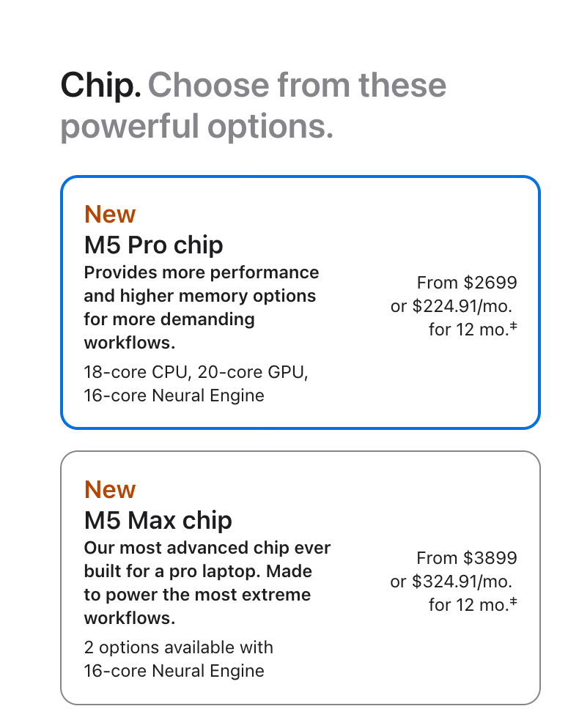Click the "From $2699" price

point(467,283)
